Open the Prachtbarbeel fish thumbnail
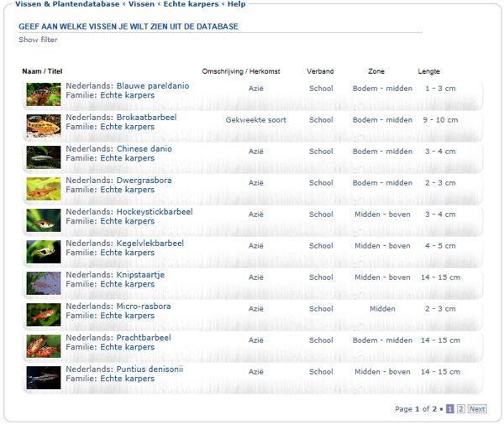Viewport: 504px width, 425px height. click(44, 347)
